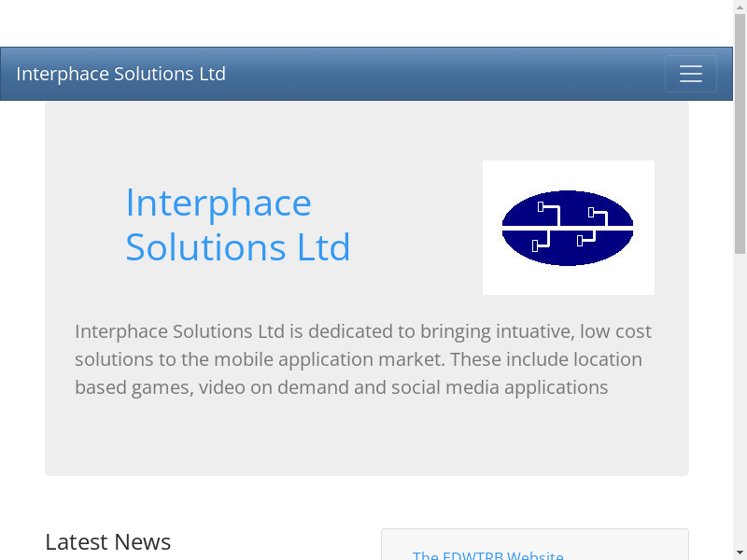This screenshot has height=560, width=747.
Task: Open the hamburger navigation menu
Action: tap(690, 74)
